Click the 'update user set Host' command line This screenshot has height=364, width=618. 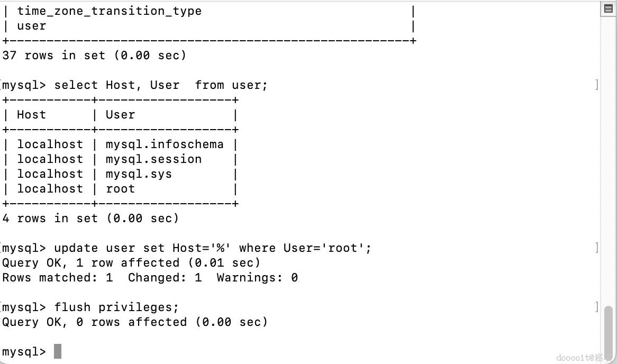pyautogui.click(x=212, y=248)
